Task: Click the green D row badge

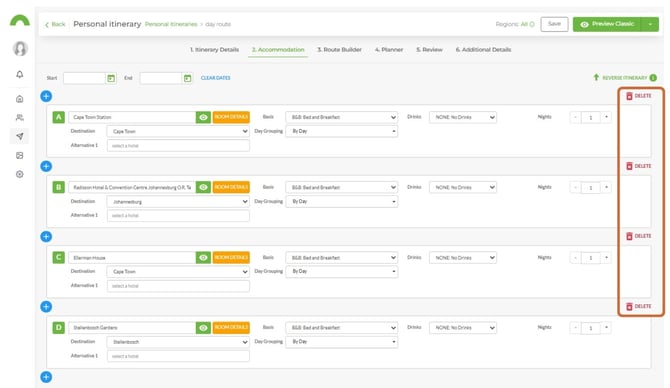Action: point(59,328)
